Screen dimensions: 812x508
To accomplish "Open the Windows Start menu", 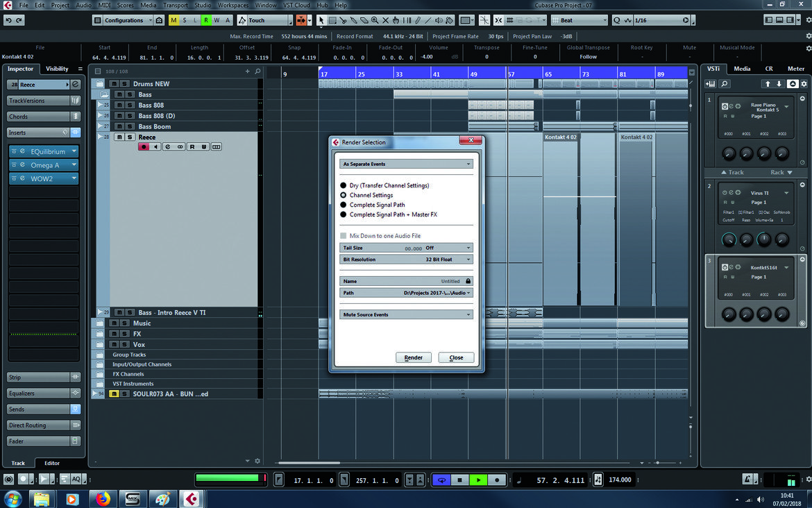I will 12,499.
